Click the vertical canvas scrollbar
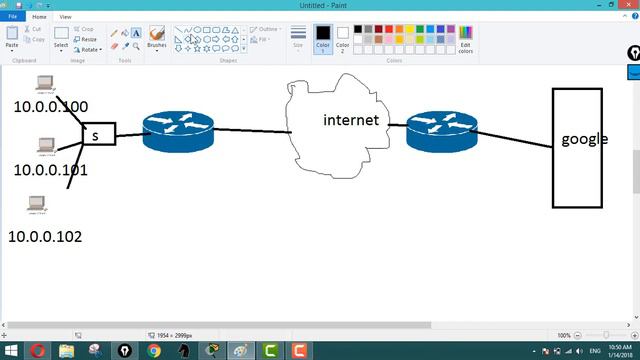640x360 pixels. tap(636, 171)
